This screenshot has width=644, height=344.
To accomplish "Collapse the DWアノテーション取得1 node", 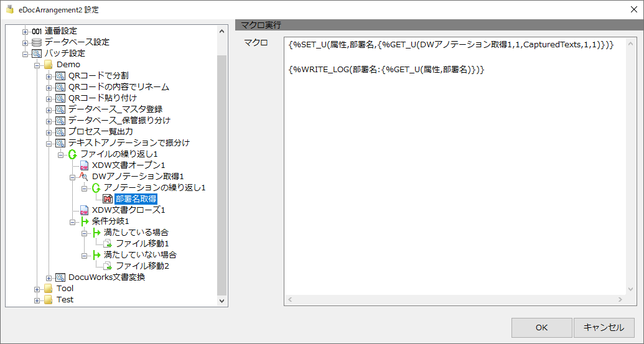I will [x=73, y=177].
